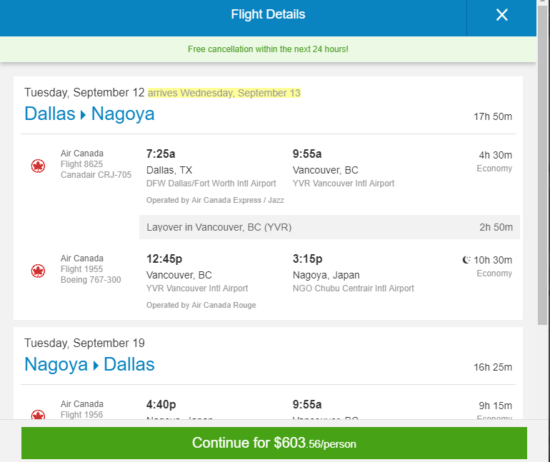
Task: Click the Dallas to Nagoya heading
Action: 89,114
